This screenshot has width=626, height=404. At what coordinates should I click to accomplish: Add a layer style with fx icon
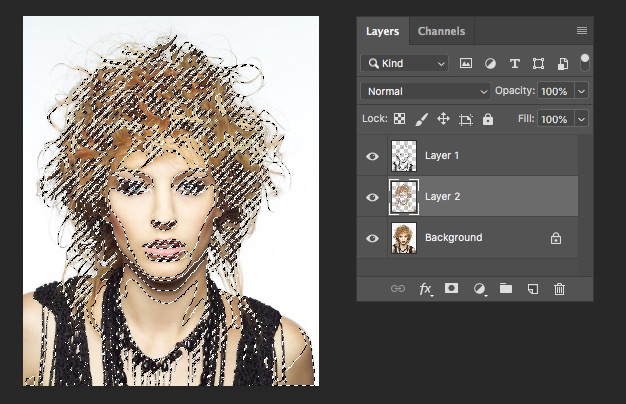pyautogui.click(x=425, y=289)
